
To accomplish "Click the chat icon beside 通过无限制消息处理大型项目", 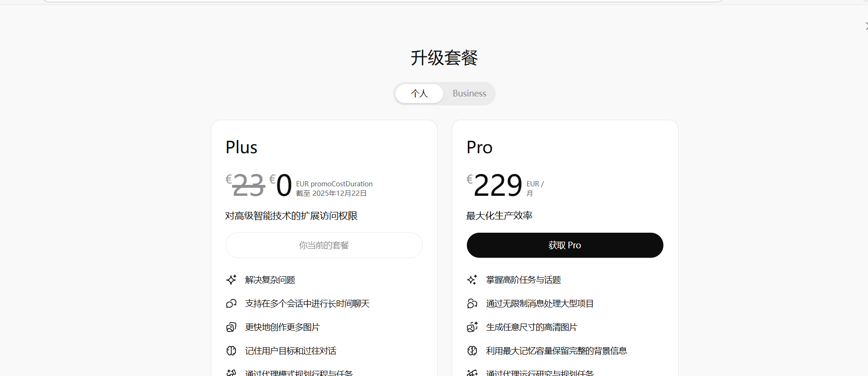I will [x=472, y=303].
